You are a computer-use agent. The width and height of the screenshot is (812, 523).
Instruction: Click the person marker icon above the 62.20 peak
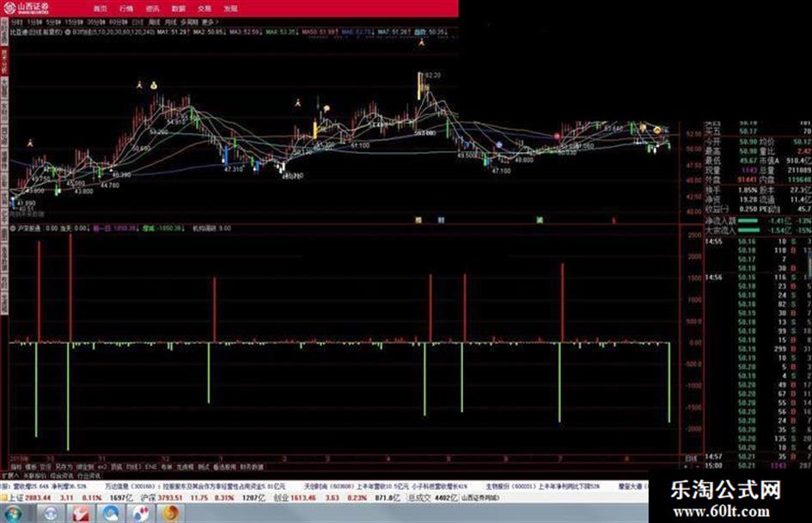pyautogui.click(x=422, y=44)
